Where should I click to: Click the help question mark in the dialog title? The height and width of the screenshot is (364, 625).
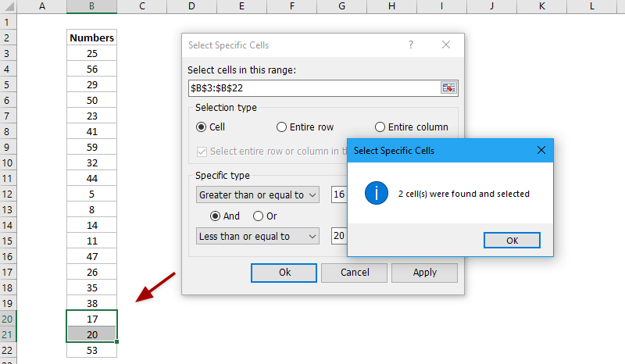[411, 45]
